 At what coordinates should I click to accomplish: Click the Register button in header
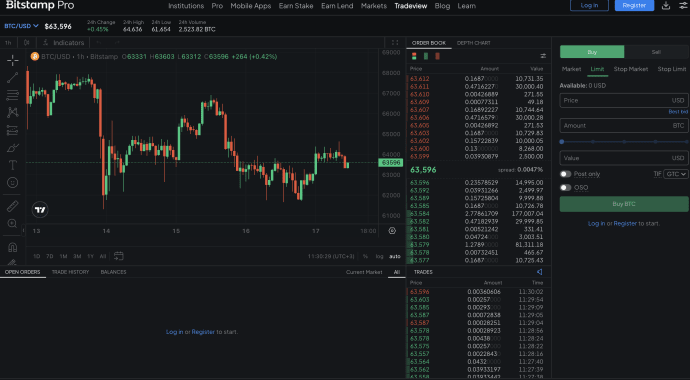click(634, 5)
